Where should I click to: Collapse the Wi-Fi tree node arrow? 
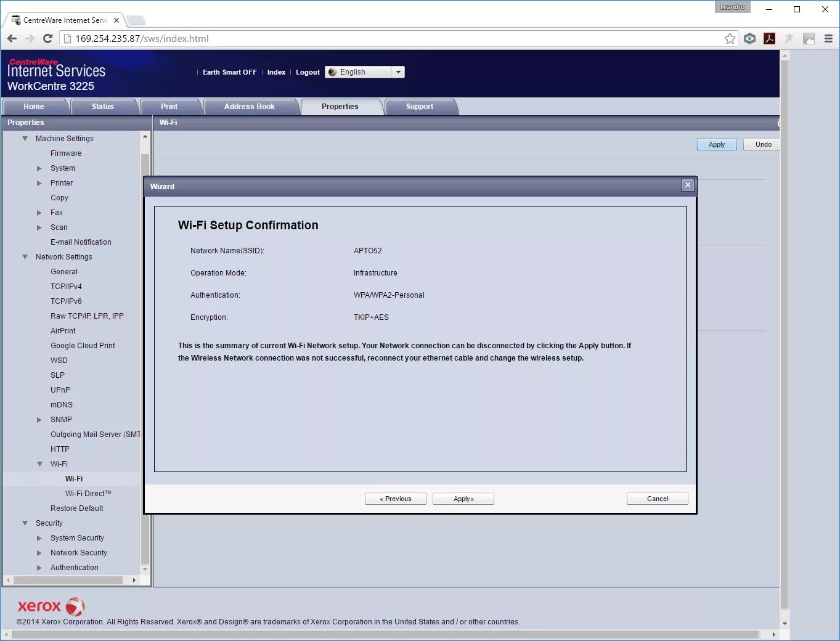39,464
